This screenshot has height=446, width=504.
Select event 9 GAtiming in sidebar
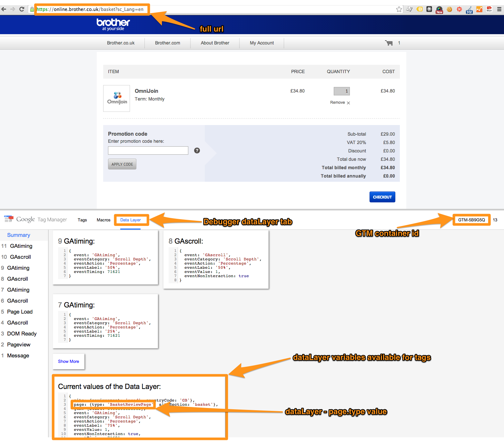(x=15, y=268)
